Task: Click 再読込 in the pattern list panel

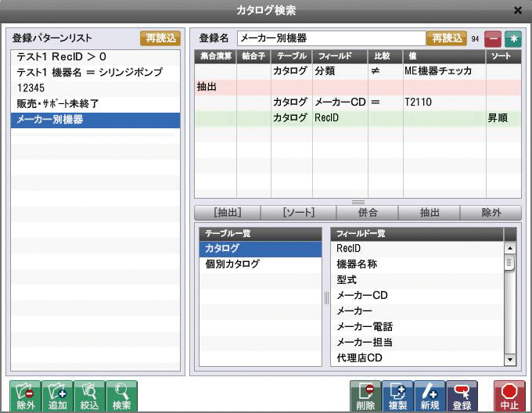Action: 160,38
